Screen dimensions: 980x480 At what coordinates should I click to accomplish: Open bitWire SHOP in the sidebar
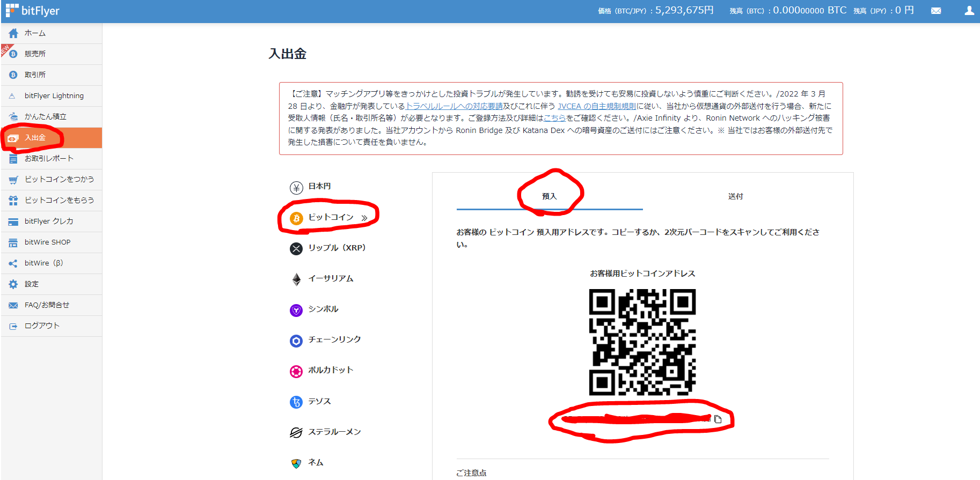(52, 242)
